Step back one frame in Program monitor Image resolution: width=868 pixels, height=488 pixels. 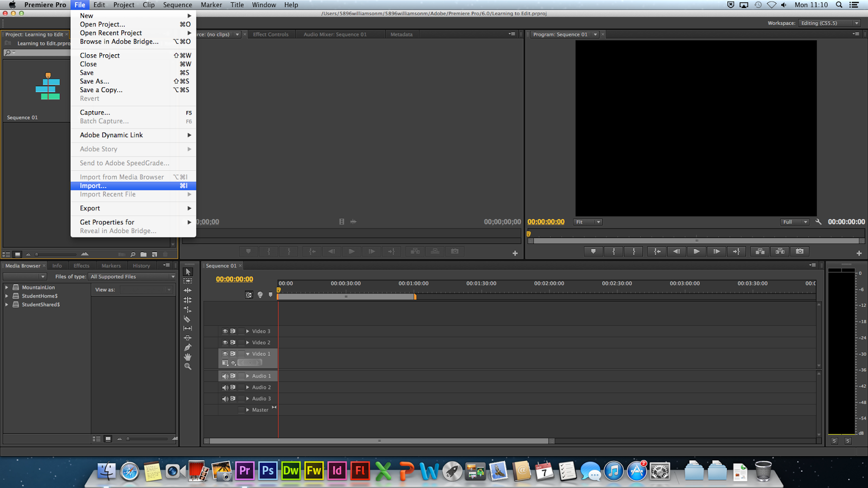[x=676, y=252]
